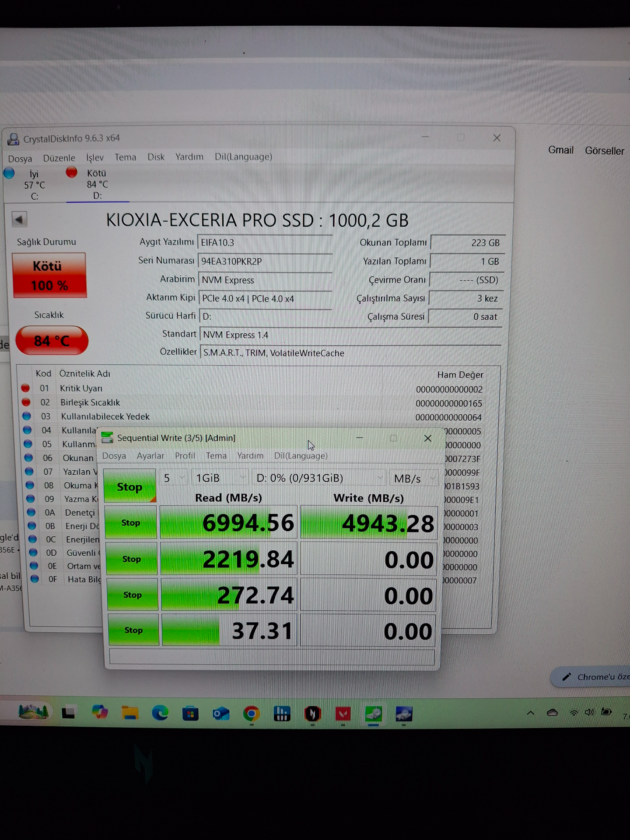Switch to Google Chrome on the taskbar
Screen dimensions: 630x840
[251, 714]
